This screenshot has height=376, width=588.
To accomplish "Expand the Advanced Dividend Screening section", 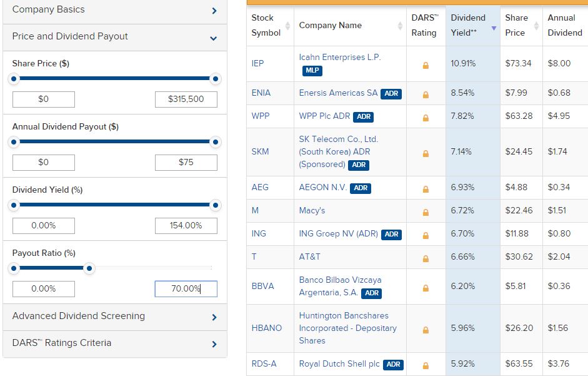I will click(115, 317).
